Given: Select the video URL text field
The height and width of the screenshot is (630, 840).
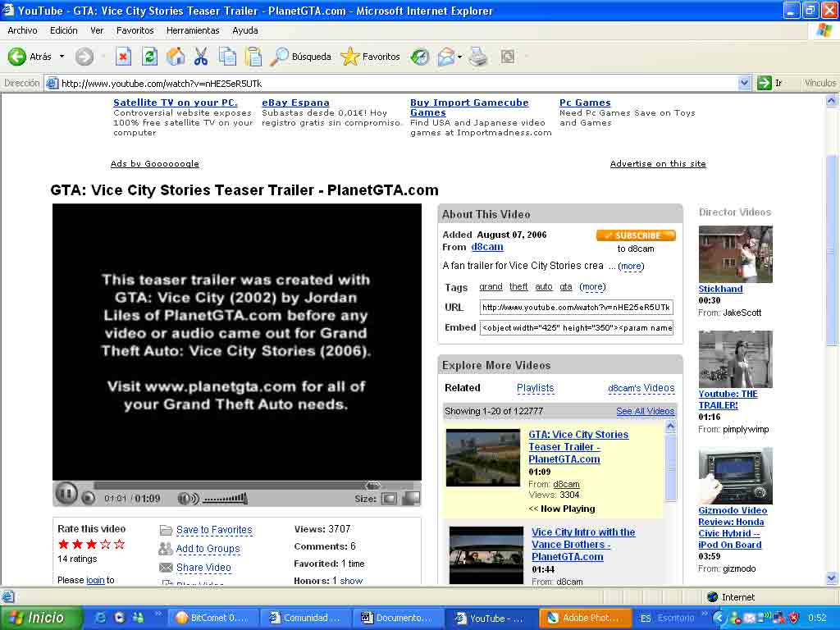Looking at the screenshot, I should 577,308.
